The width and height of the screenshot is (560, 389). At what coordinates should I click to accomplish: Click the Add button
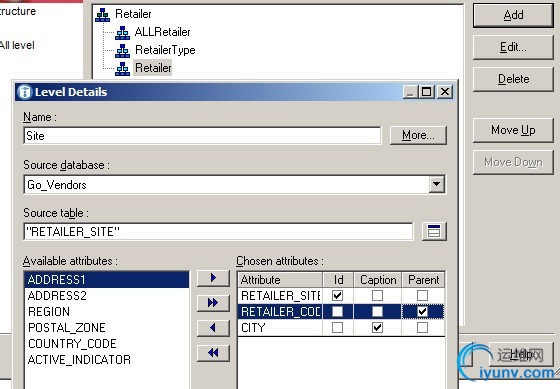click(513, 15)
